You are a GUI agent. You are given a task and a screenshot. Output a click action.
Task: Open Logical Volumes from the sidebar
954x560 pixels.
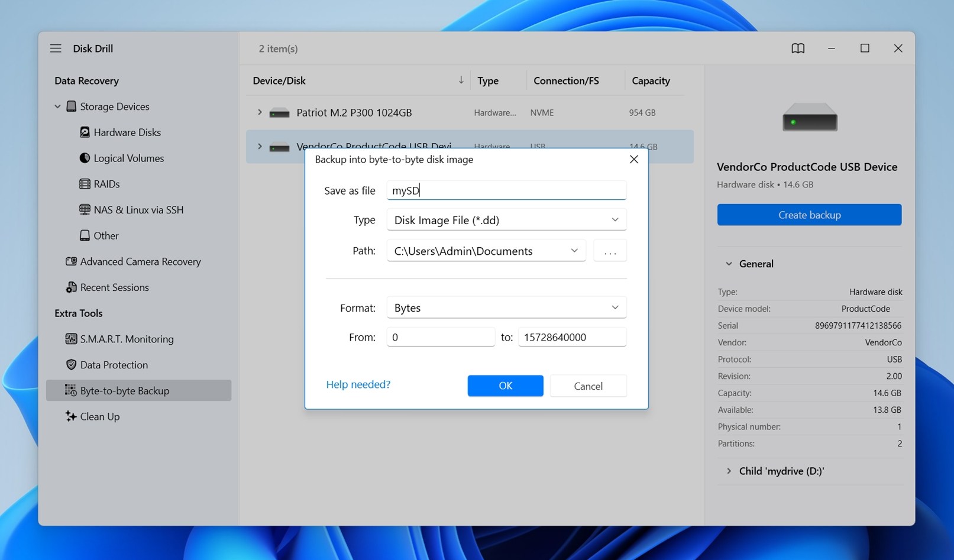(x=128, y=158)
